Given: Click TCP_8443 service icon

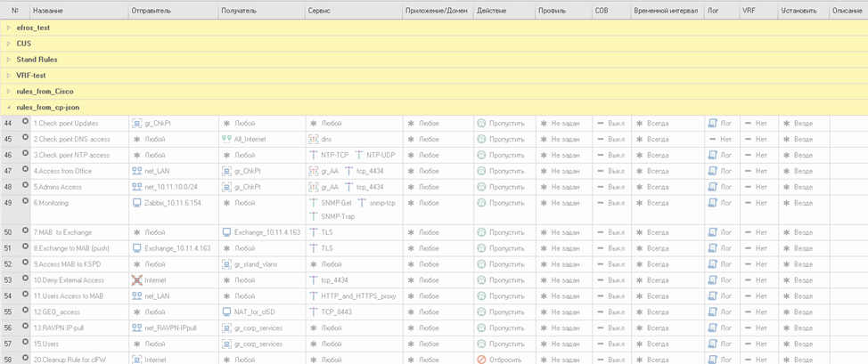Looking at the screenshot, I should tap(314, 312).
